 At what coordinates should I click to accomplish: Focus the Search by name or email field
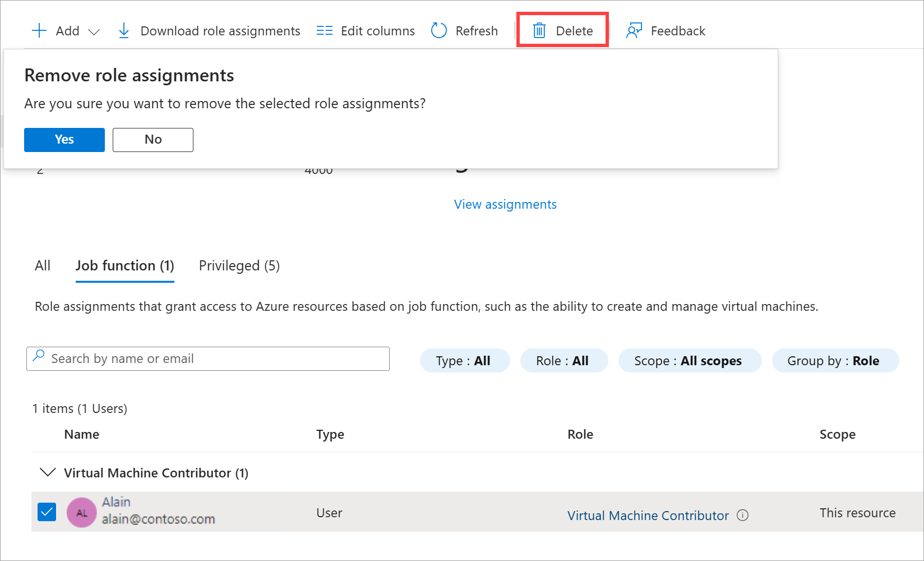pyautogui.click(x=208, y=358)
